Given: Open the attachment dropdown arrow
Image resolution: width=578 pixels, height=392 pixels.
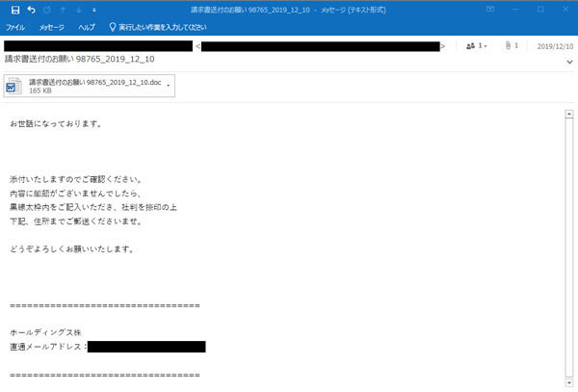Looking at the screenshot, I should [169, 86].
